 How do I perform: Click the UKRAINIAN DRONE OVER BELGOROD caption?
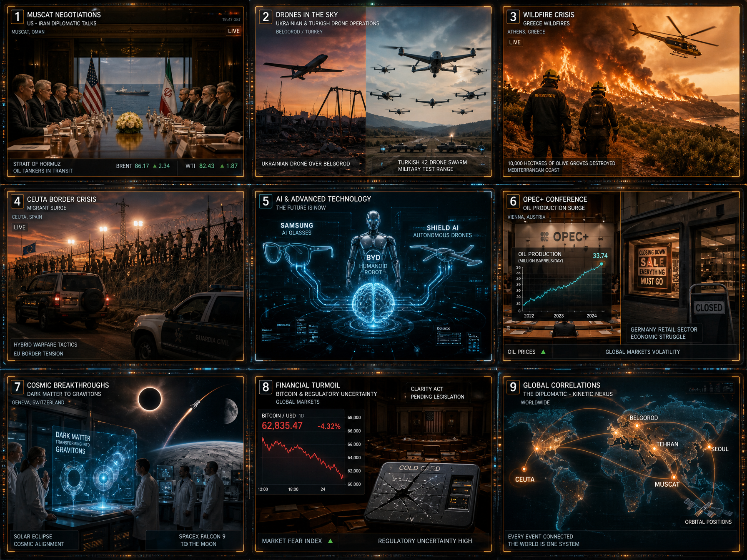(x=306, y=164)
